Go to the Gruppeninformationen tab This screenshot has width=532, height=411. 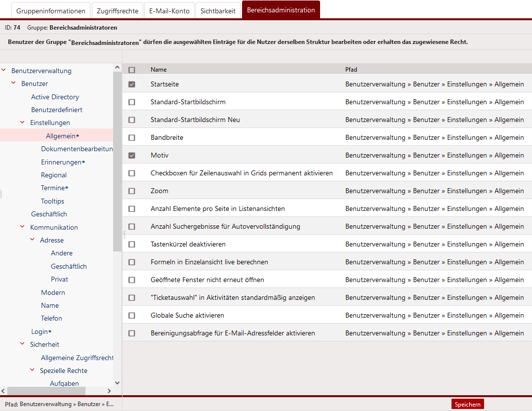click(51, 11)
